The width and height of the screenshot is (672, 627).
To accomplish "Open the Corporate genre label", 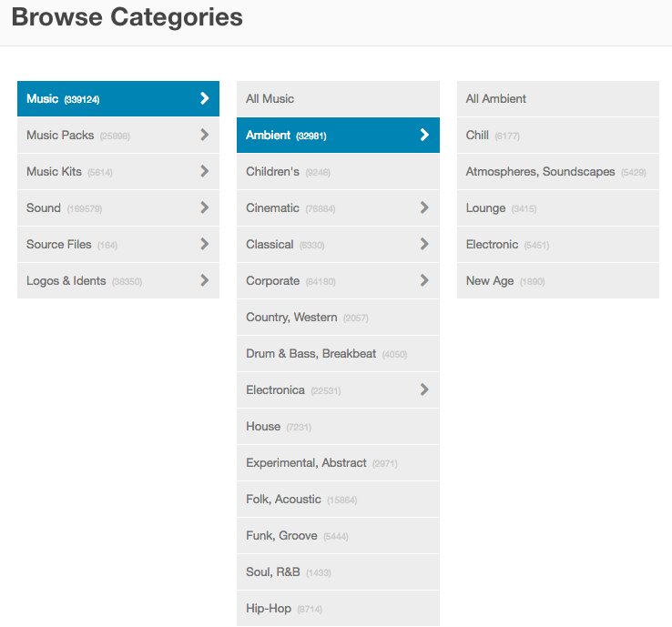I will 272,281.
